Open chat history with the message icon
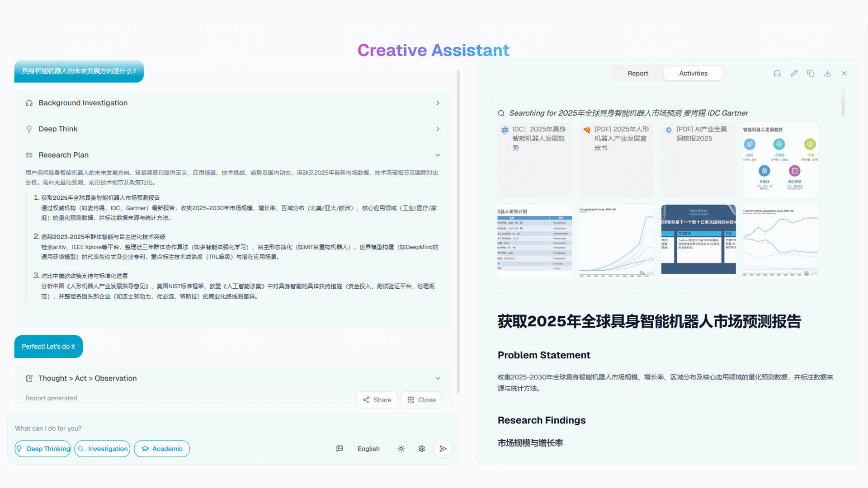This screenshot has width=868, height=488. (340, 449)
